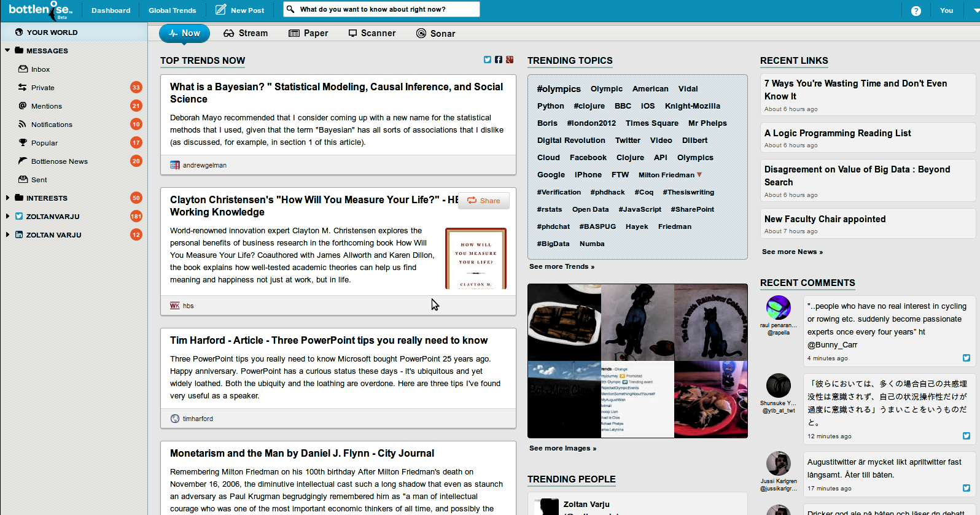The image size is (980, 515).
Task: Open the You account menu
Action: [946, 10]
